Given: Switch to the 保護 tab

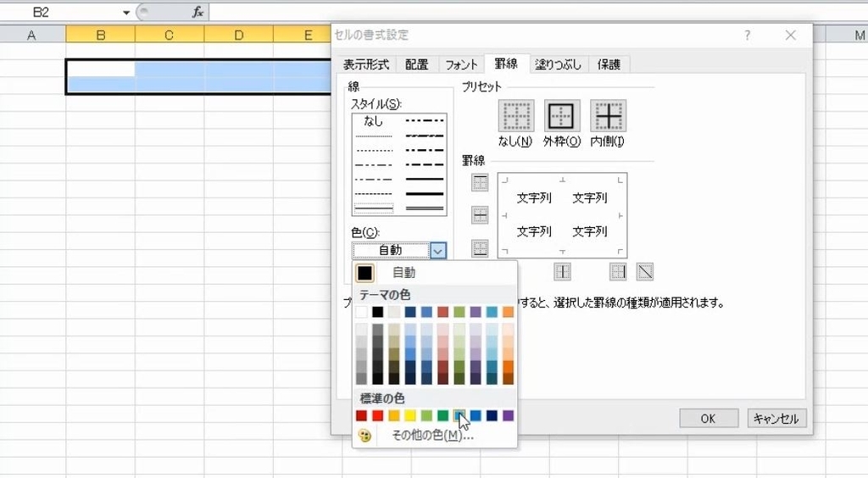Looking at the screenshot, I should 609,64.
